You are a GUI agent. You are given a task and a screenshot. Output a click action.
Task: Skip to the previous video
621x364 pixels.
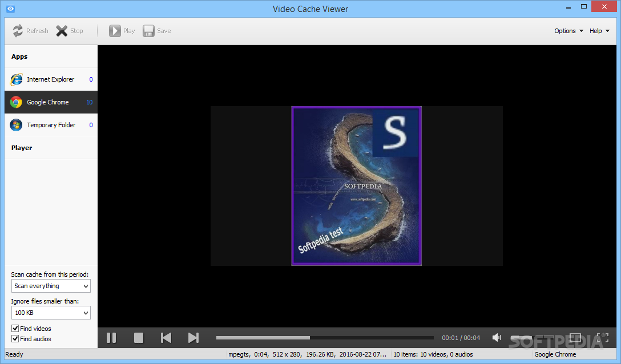[166, 338]
